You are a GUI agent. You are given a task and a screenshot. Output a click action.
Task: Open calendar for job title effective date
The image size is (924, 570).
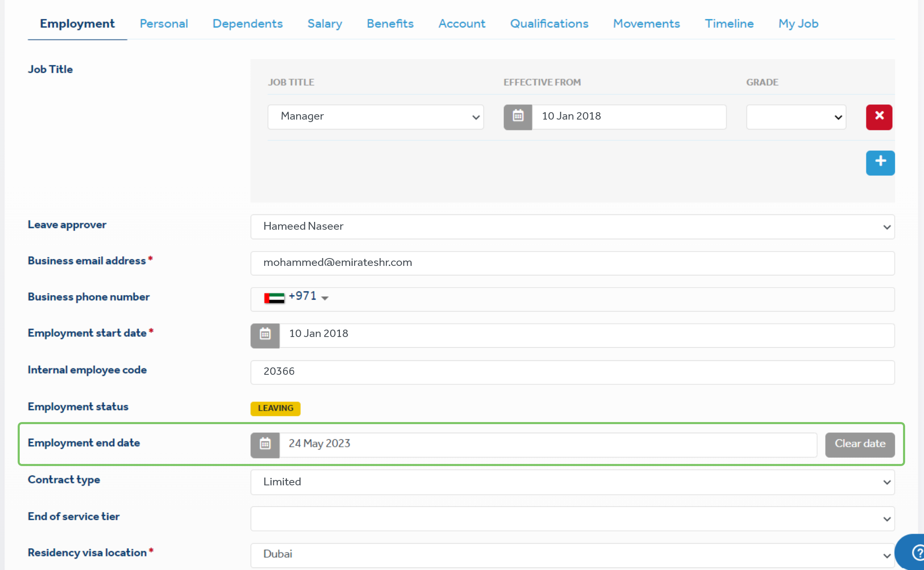click(518, 117)
